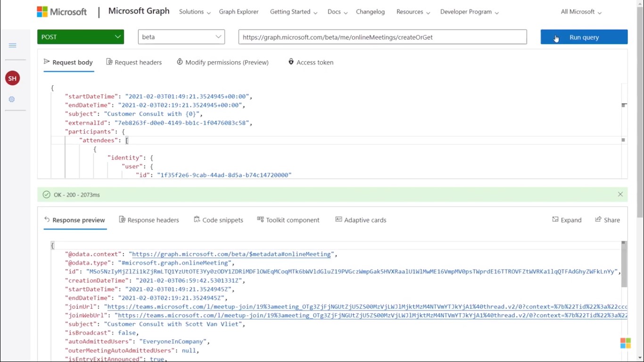Open the Changelog nav link
This screenshot has height=362, width=644.
tap(370, 12)
